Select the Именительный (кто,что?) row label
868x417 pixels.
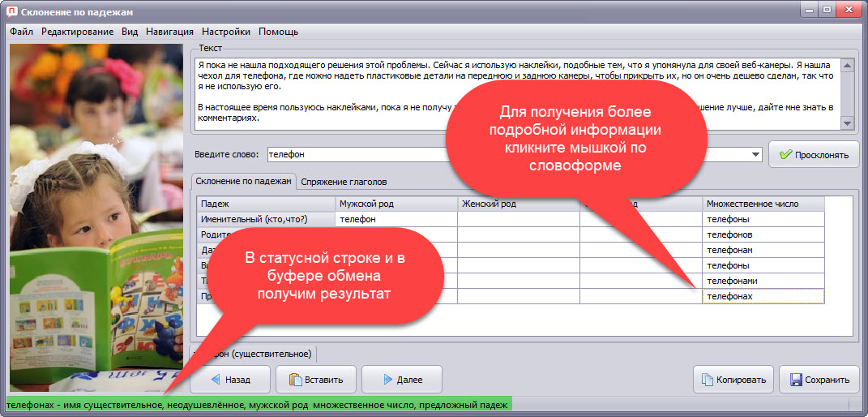pos(266,219)
